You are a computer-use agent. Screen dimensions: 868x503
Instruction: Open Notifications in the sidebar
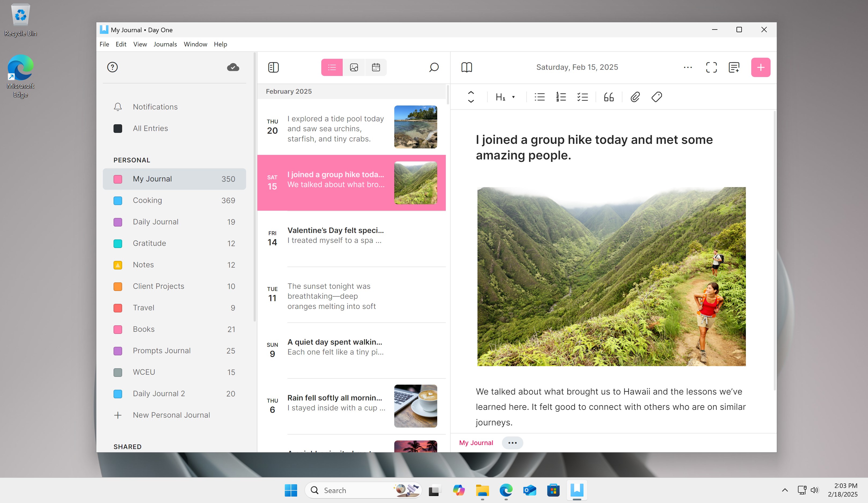pos(155,107)
